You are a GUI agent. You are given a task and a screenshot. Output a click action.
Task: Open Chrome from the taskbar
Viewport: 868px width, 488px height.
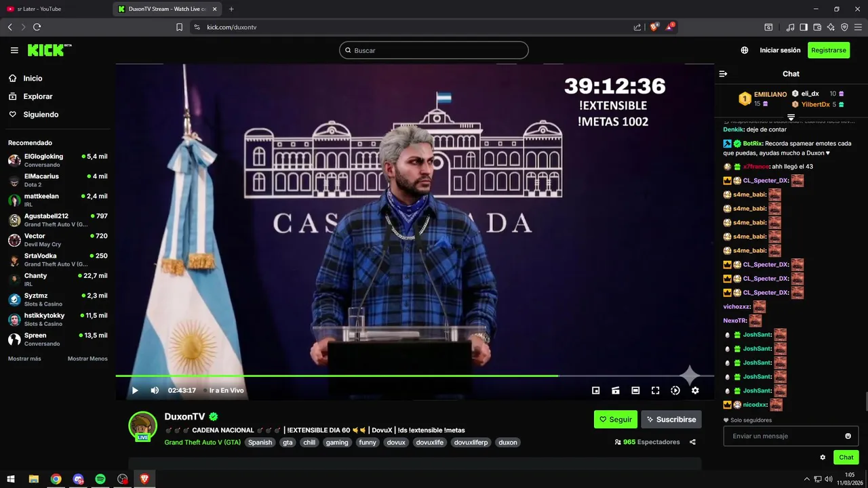(56, 479)
